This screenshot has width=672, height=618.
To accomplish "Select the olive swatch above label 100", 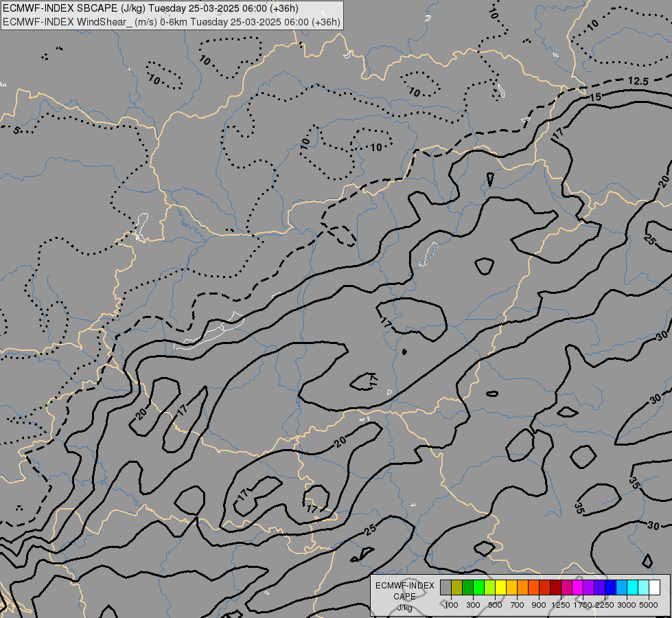I will pyautogui.click(x=457, y=588).
